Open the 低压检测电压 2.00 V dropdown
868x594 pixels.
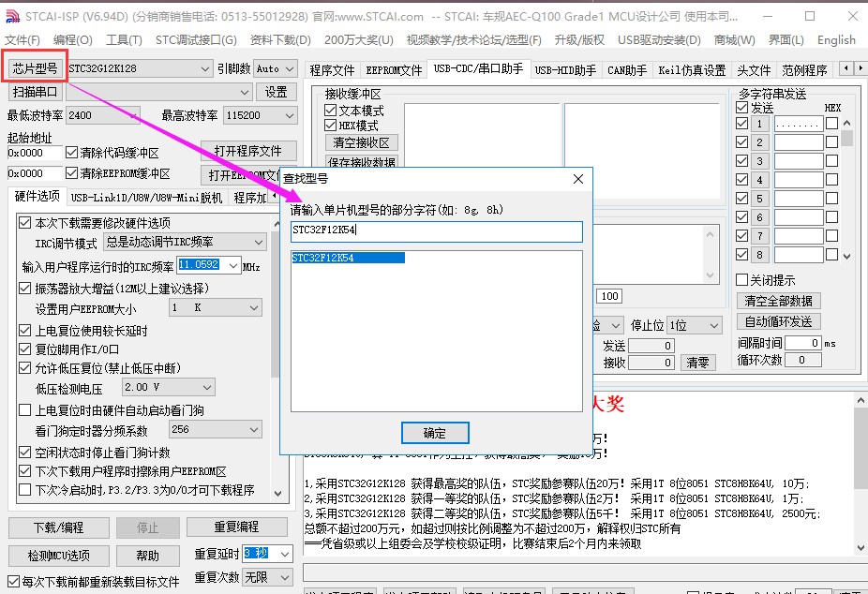[x=169, y=387]
